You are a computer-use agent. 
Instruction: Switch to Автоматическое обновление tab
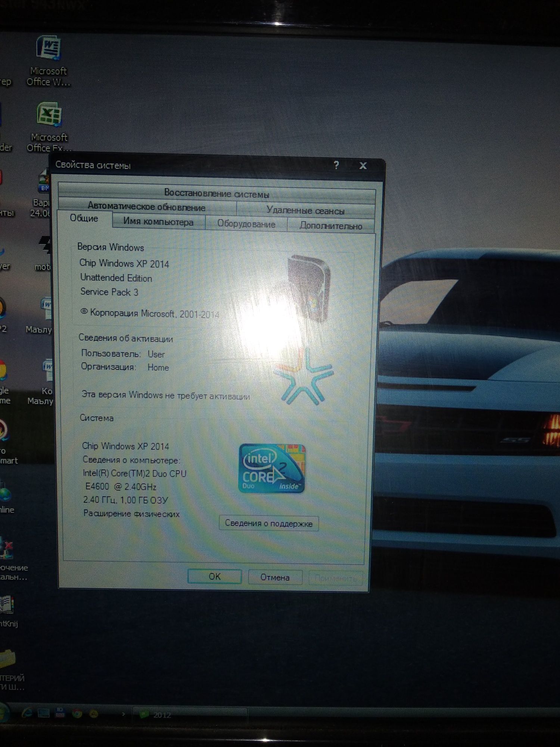(147, 207)
